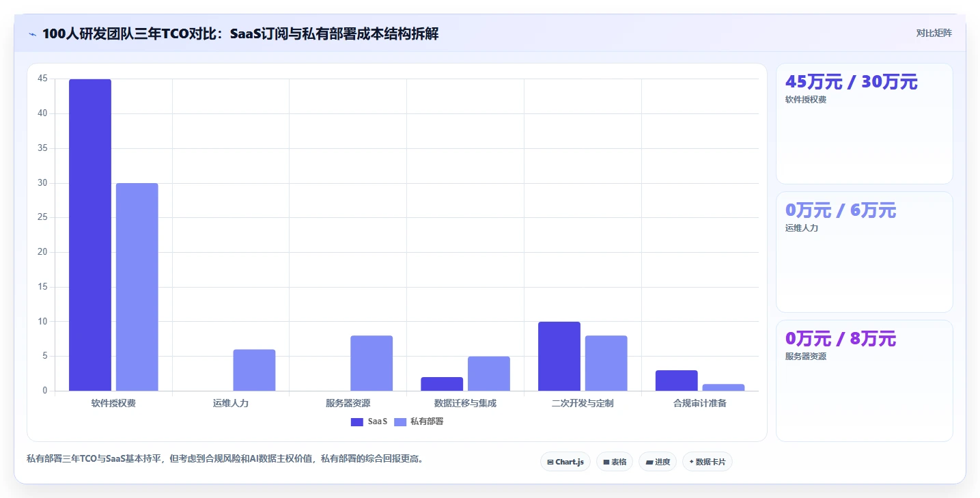
Task: Click the 服务器资源 card caption
Action: 806,357
